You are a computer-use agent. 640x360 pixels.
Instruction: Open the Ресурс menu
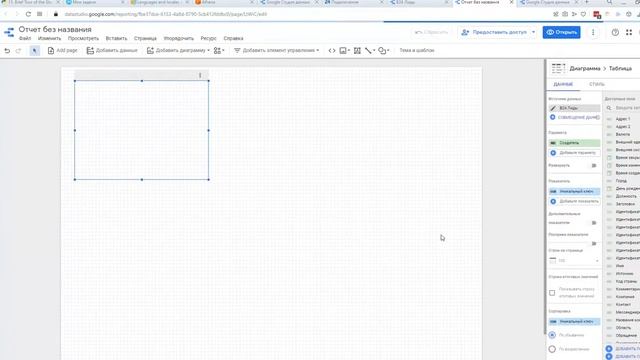pos(209,38)
